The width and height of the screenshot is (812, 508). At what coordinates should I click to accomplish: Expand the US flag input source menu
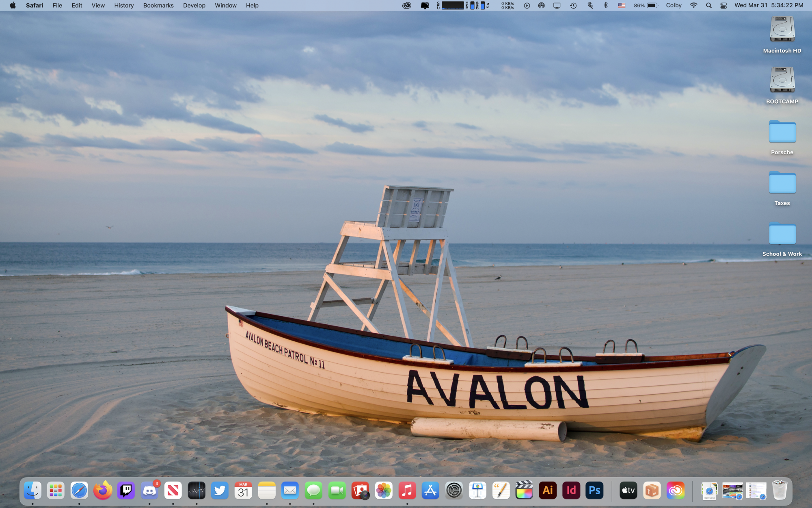622,5
